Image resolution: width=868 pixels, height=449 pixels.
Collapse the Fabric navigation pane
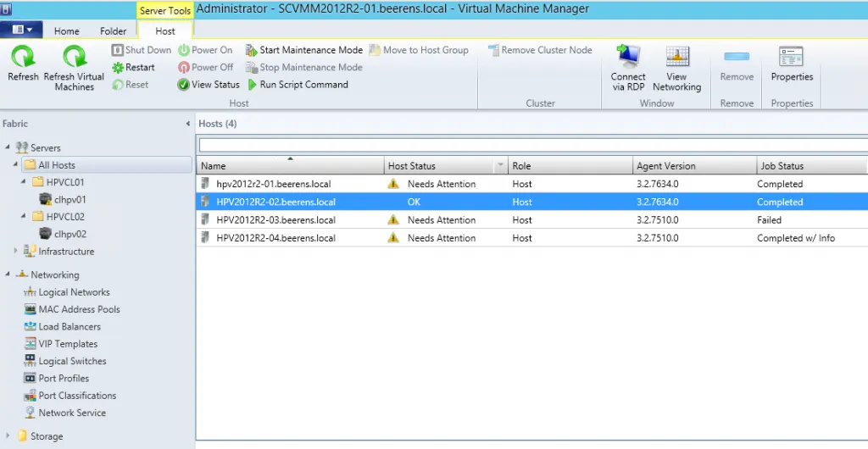click(188, 124)
